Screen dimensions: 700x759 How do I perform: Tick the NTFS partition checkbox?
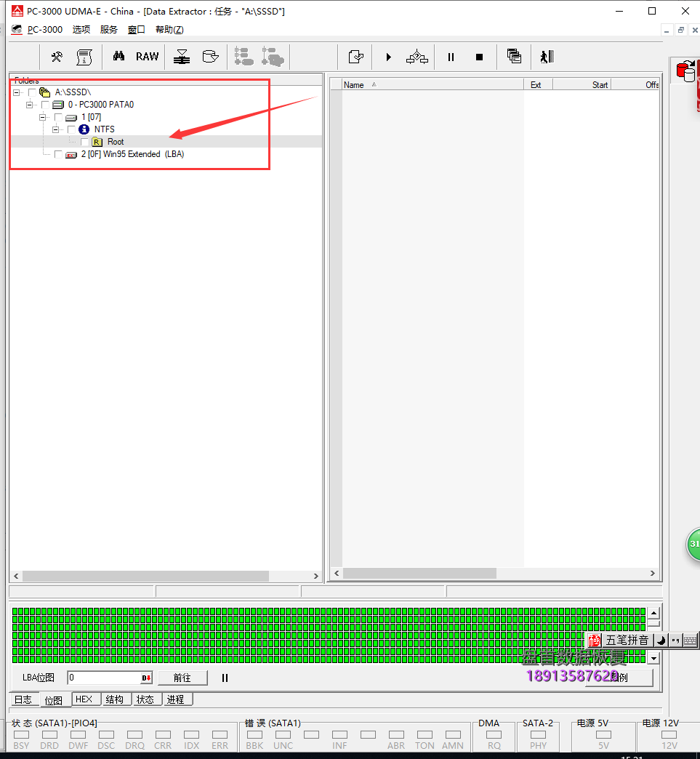coord(71,129)
